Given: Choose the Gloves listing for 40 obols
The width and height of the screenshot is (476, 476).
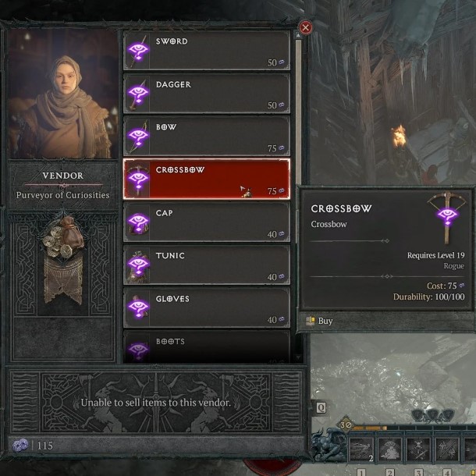Looking at the screenshot, I should [x=207, y=307].
